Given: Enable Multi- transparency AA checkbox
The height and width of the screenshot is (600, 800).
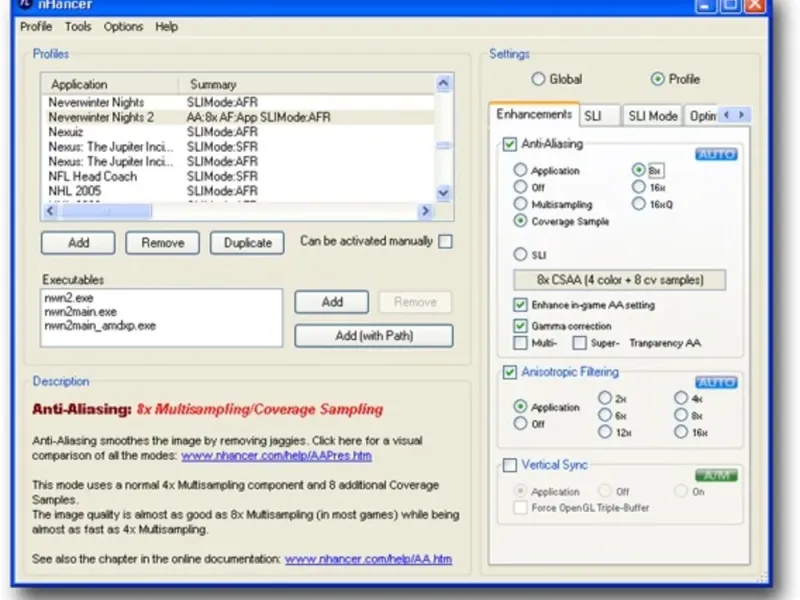Looking at the screenshot, I should coord(520,343).
